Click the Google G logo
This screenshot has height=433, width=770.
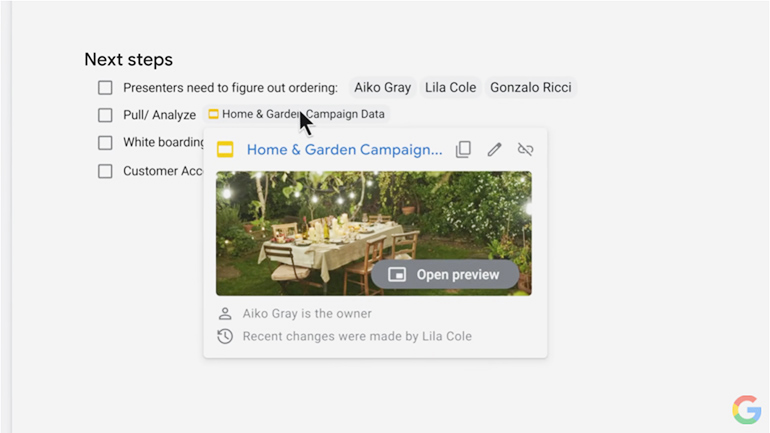click(x=747, y=409)
